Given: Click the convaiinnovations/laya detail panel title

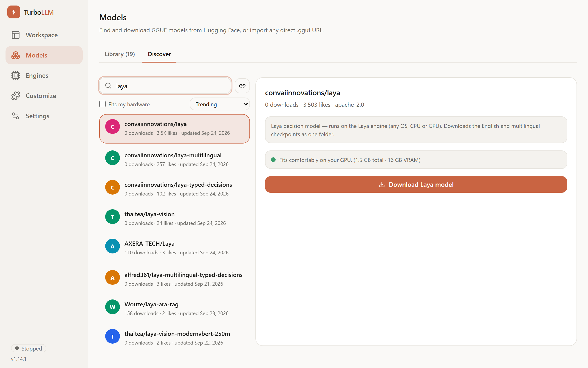Looking at the screenshot, I should [302, 93].
